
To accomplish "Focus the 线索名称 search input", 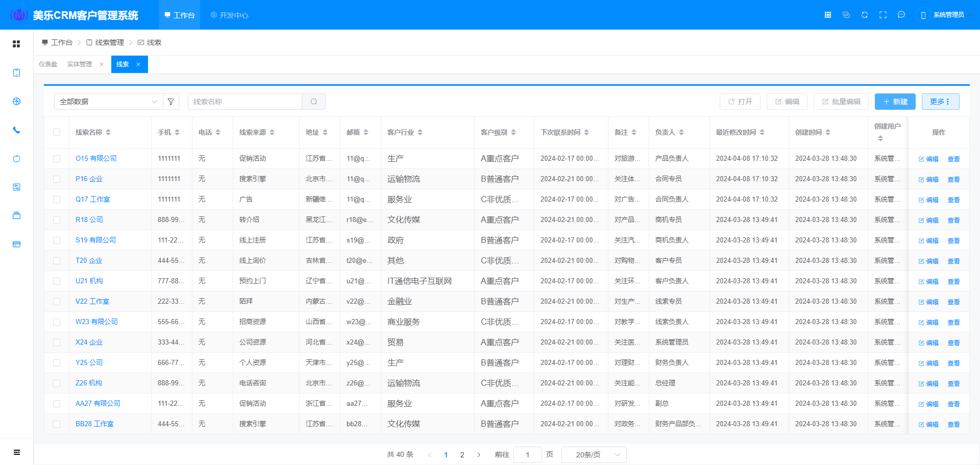I will pyautogui.click(x=245, y=102).
